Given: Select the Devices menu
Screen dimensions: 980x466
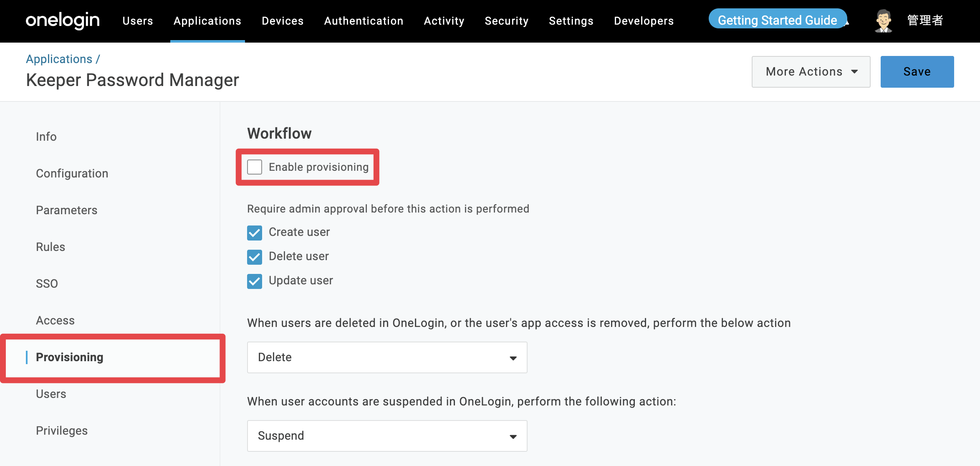Looking at the screenshot, I should pos(283,21).
